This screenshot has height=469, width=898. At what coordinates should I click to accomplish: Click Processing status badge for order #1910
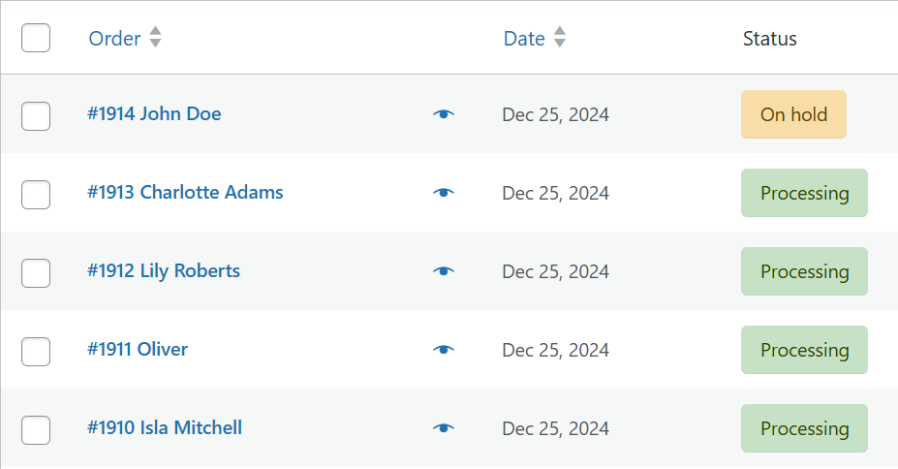804,428
